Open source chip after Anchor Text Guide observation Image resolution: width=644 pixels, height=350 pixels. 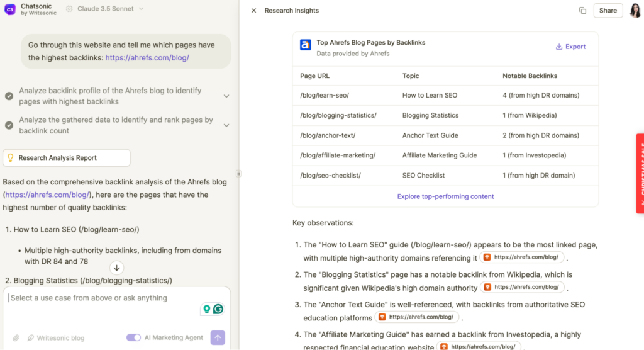pyautogui.click(x=416, y=317)
